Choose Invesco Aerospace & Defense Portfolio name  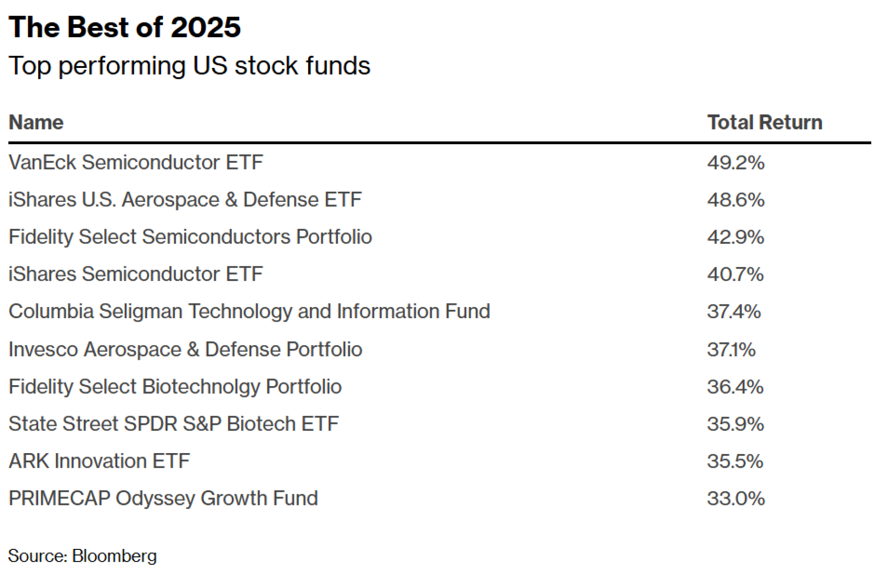185,349
